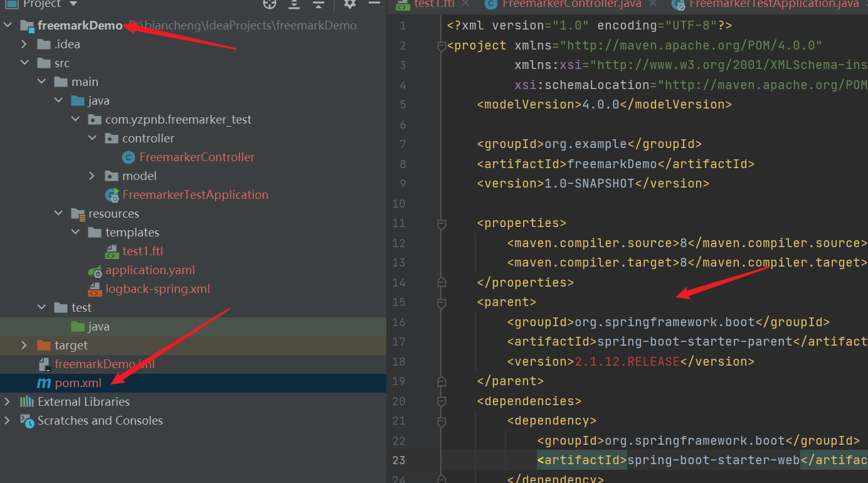Click spring-boot-starter-parent artifactId text

(695, 342)
